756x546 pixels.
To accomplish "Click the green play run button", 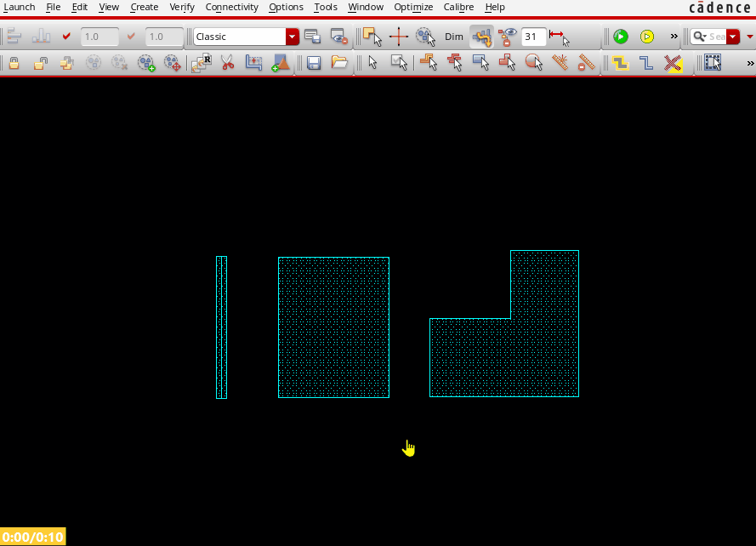I will click(621, 37).
